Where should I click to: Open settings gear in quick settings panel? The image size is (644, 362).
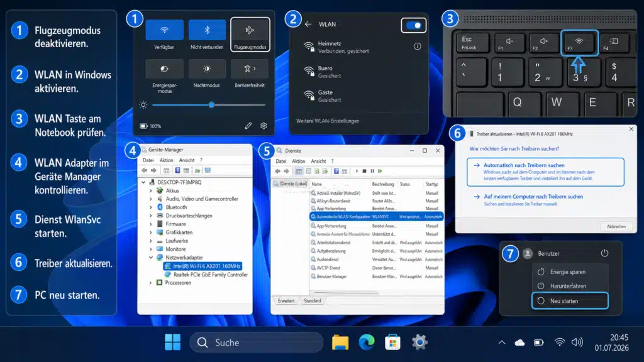[264, 126]
